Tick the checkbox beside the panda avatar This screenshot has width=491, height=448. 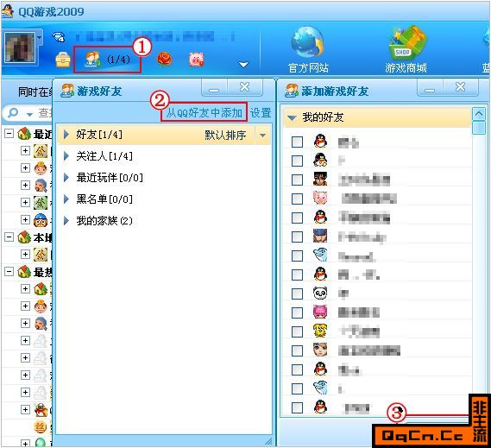pyautogui.click(x=297, y=293)
